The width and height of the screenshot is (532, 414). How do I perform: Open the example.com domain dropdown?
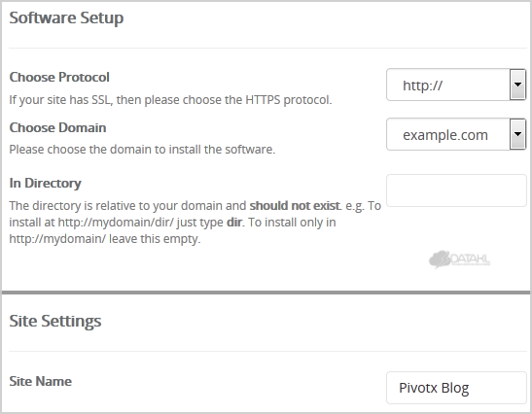[456, 134]
